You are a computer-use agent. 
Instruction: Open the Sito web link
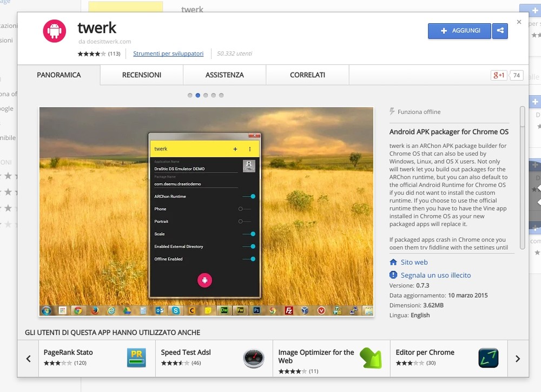pyautogui.click(x=414, y=262)
